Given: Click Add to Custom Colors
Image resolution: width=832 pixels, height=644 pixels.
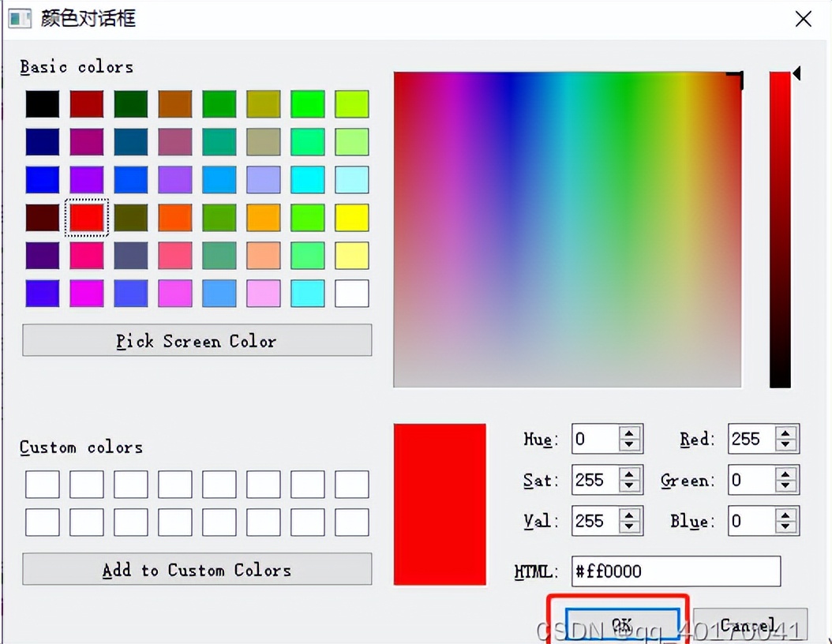Looking at the screenshot, I should pyautogui.click(x=197, y=569).
